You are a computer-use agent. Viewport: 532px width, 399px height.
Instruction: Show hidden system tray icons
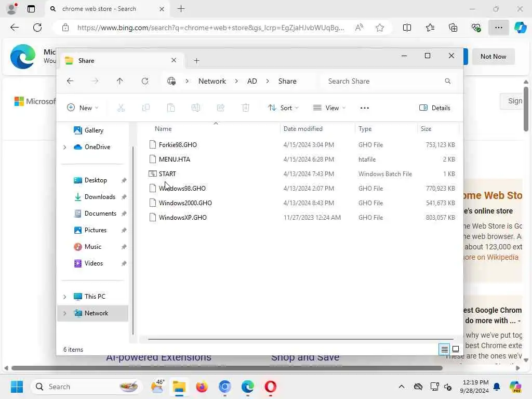pyautogui.click(x=402, y=387)
